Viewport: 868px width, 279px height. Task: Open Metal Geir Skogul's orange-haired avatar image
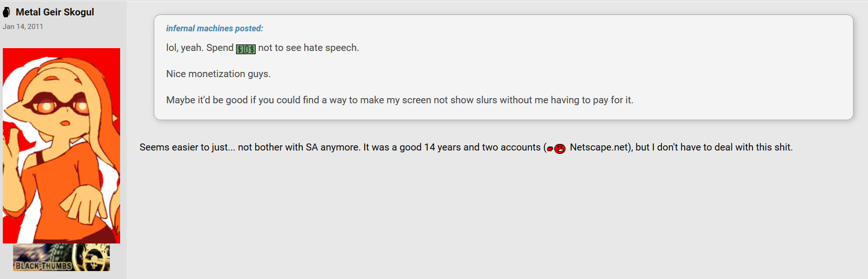point(61,146)
